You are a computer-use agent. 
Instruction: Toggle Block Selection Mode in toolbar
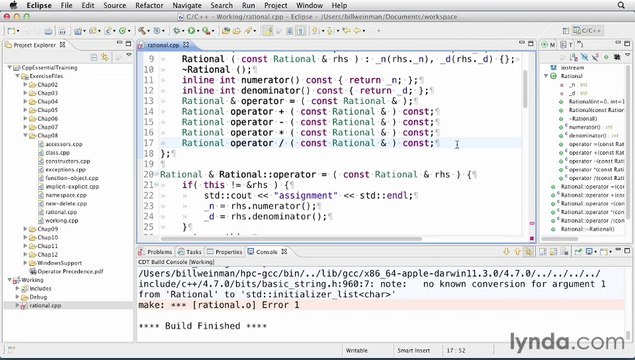290,31
